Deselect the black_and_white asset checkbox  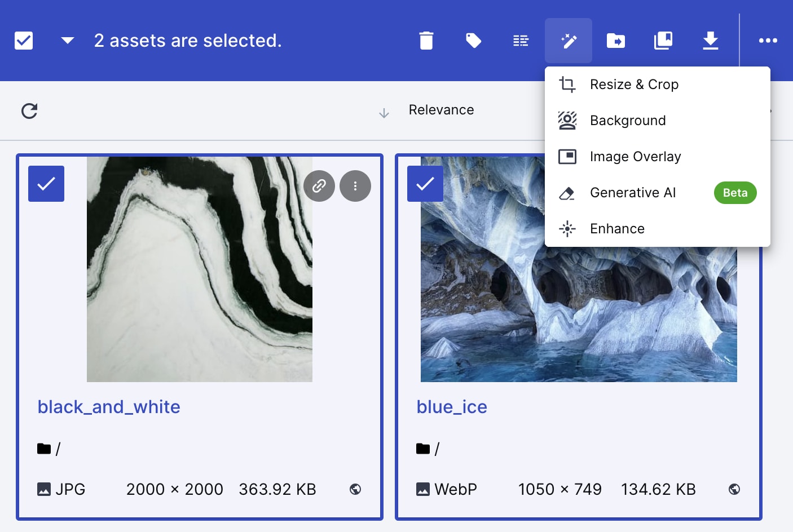tap(46, 184)
